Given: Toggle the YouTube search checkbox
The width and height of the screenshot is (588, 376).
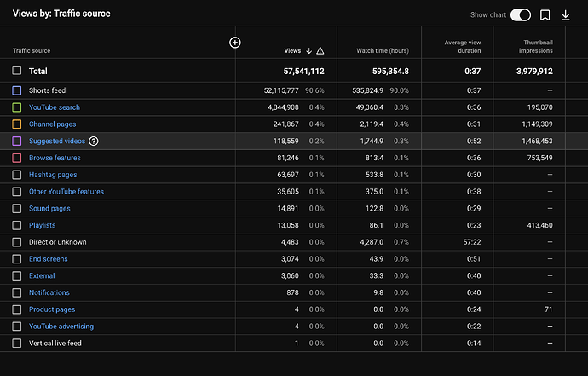Looking at the screenshot, I should (17, 107).
